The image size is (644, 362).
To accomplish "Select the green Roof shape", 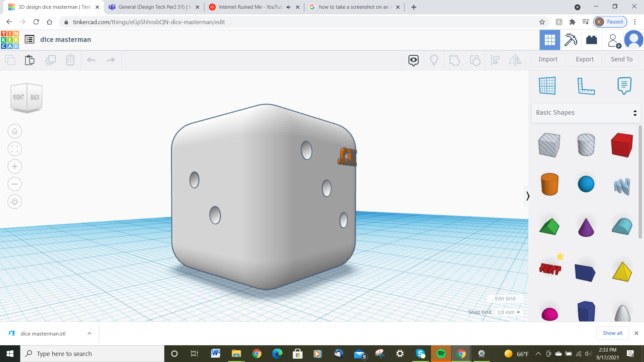I will (x=549, y=227).
